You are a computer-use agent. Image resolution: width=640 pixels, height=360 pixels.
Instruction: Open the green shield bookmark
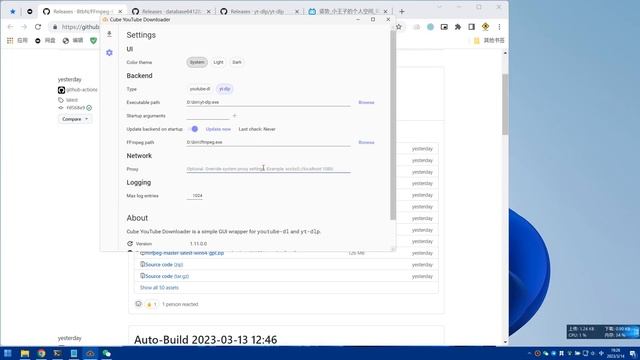click(93, 40)
